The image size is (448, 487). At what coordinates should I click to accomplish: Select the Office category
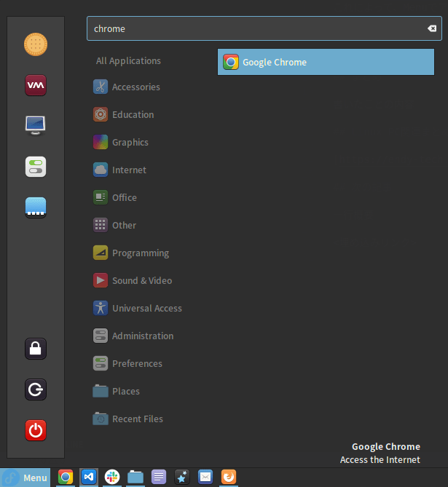(x=115, y=197)
